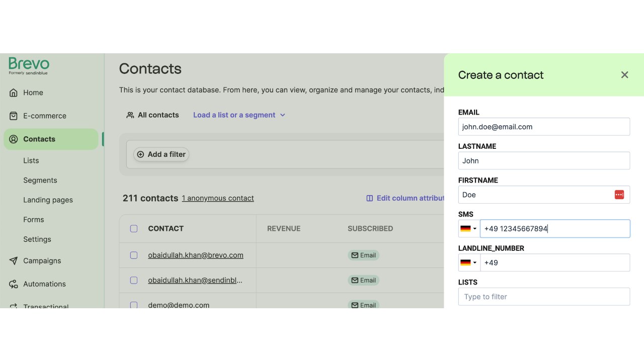
Task: Open LANDLINE_NUMBER country code dropdown arrow
Action: [474, 262]
